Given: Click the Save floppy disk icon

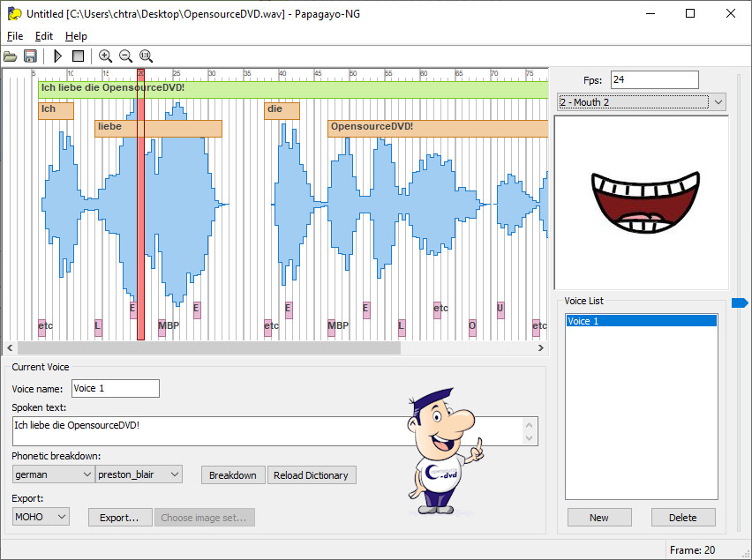Looking at the screenshot, I should click(x=30, y=56).
